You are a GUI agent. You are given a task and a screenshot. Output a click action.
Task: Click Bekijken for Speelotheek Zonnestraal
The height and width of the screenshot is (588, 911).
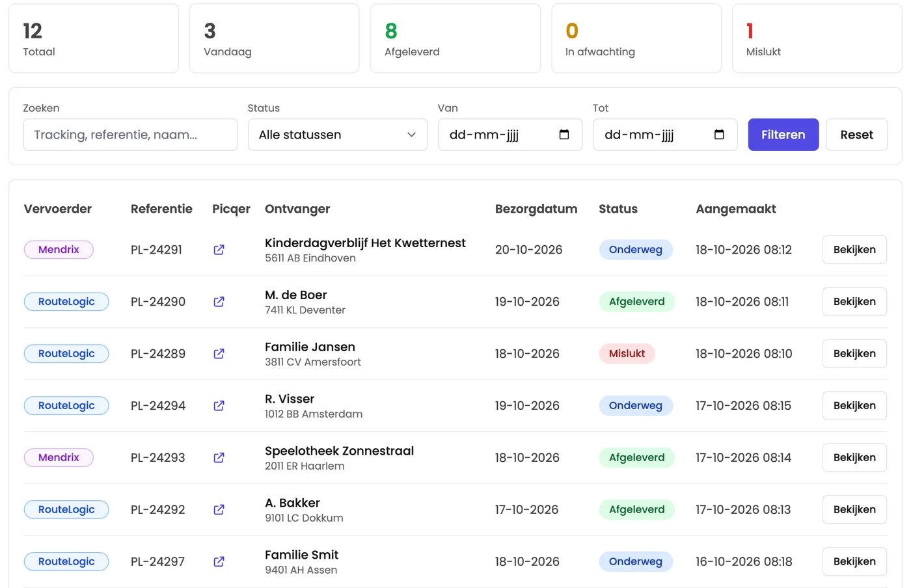point(854,458)
